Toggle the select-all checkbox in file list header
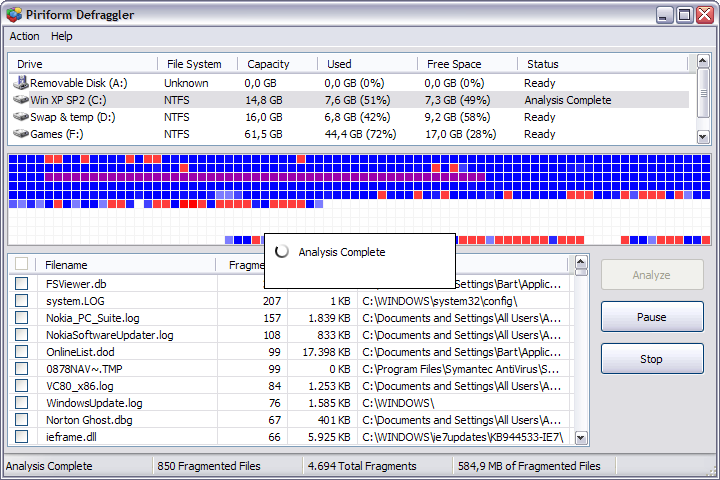Viewport: 720px width, 480px height. pos(22,264)
